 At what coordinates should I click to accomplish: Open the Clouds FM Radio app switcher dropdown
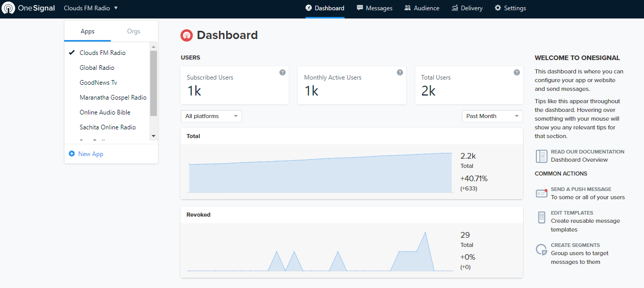91,8
